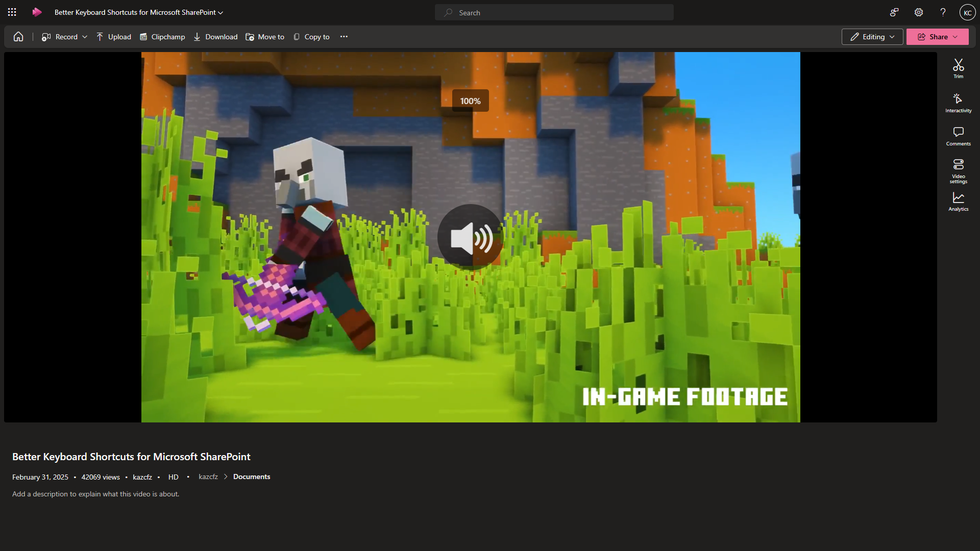Open the Documents breadcrumb link
Screen dimensions: 980x551
pos(252,477)
